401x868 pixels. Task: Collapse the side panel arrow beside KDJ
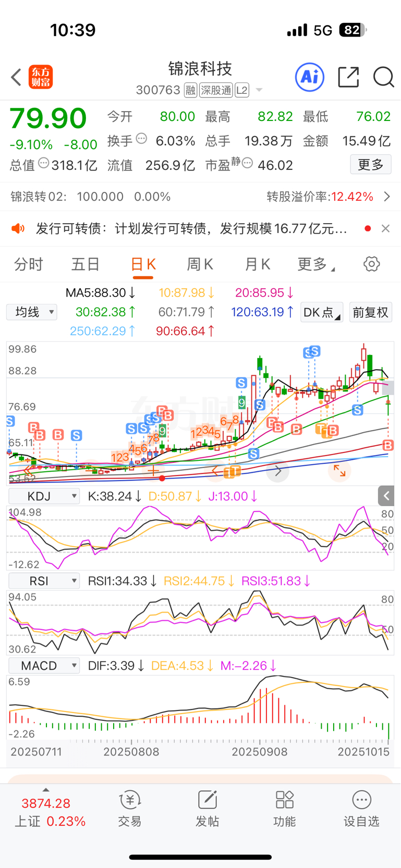tap(386, 496)
